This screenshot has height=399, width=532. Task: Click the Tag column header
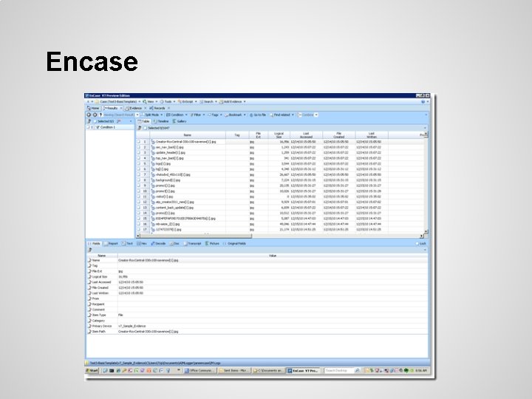(x=237, y=135)
